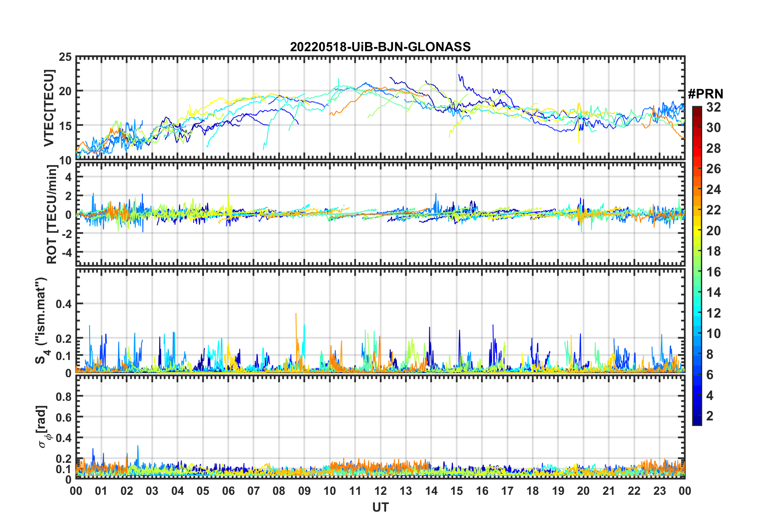Select colorbar tick label 24
Image resolution: width=761 pixels, height=532 pixels.
713,190
